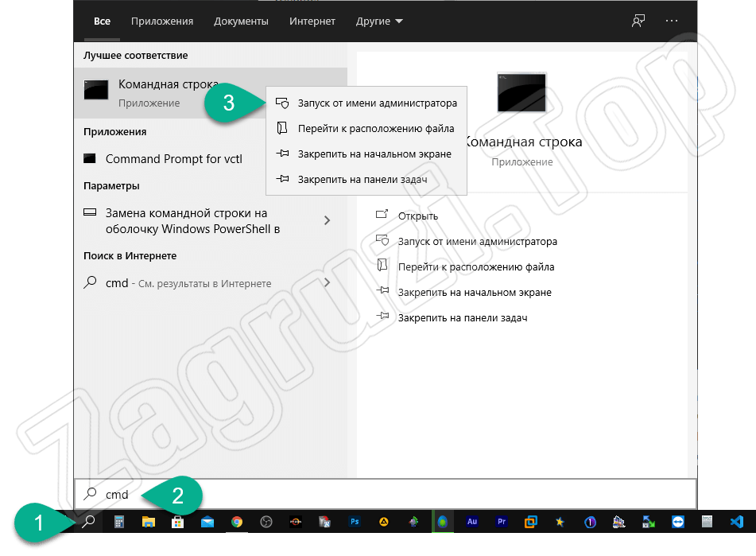Click the feedback icon in search header

point(638,21)
